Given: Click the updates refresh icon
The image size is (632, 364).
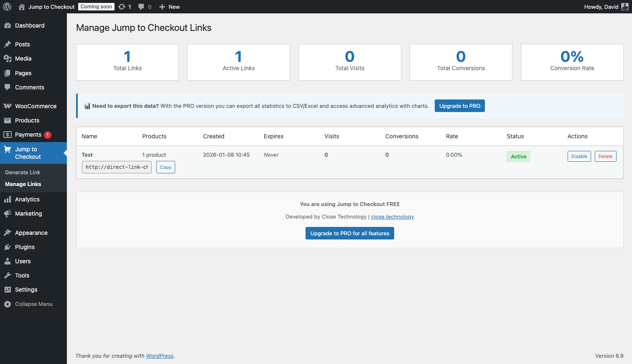Looking at the screenshot, I should coord(122,7).
